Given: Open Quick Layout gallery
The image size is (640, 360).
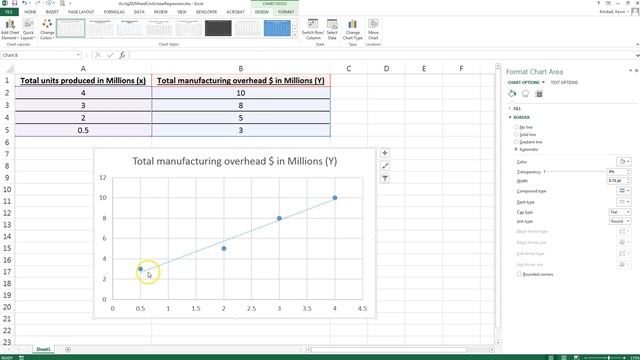Looking at the screenshot, I should (x=28, y=29).
